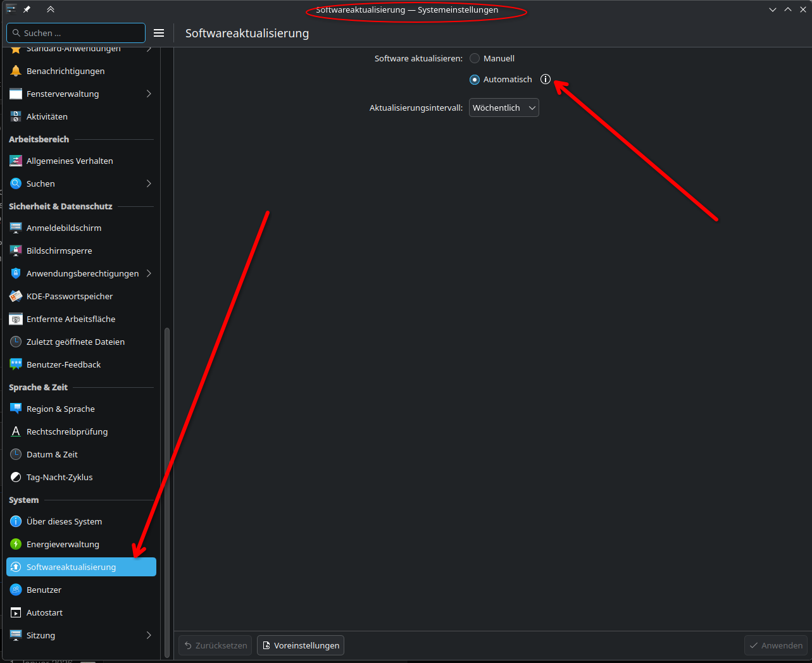The image size is (812, 663).
Task: Click the Aktualisierungsintervall label
Action: (x=416, y=108)
